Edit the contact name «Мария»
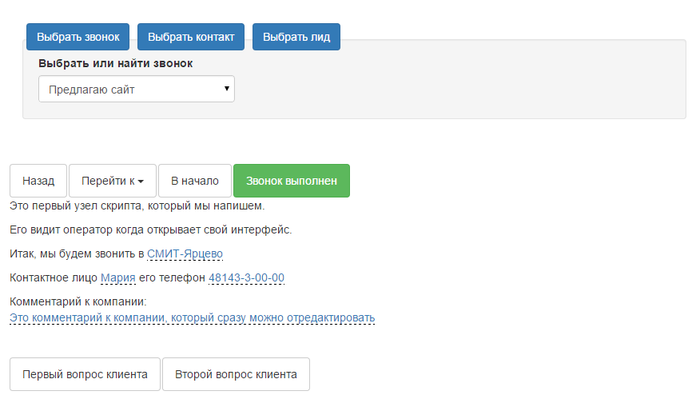 click(118, 277)
